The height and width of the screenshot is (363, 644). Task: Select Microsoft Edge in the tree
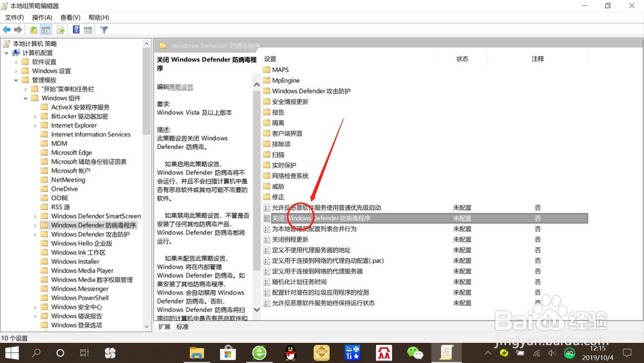click(x=71, y=153)
